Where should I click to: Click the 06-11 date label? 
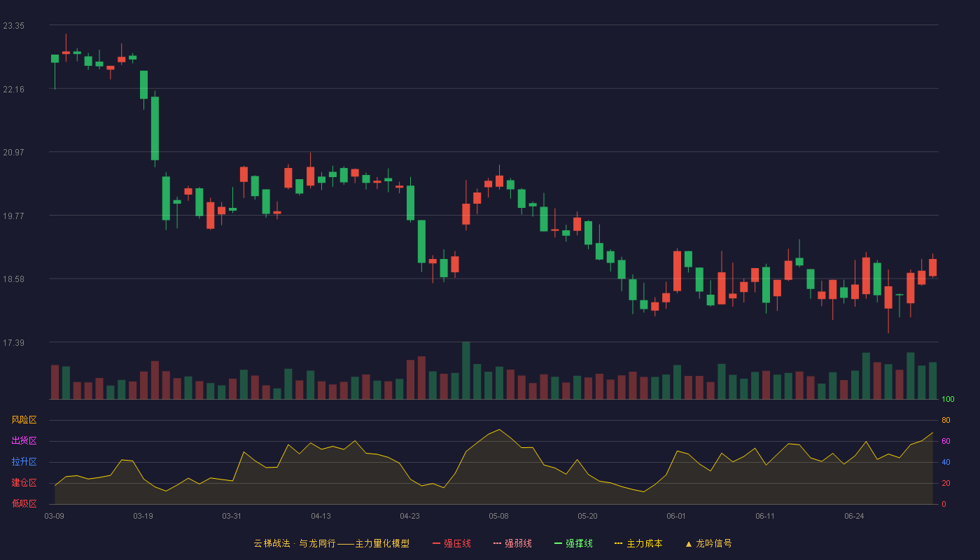(765, 516)
